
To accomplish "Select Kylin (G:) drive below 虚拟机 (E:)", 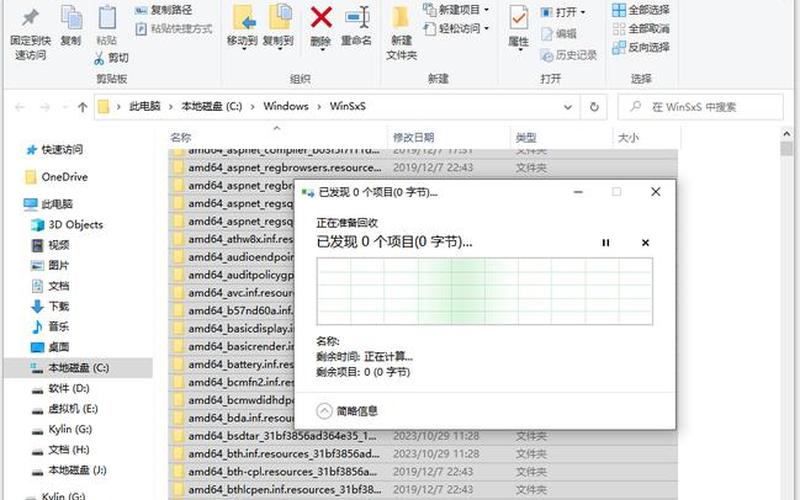I will tap(61, 429).
